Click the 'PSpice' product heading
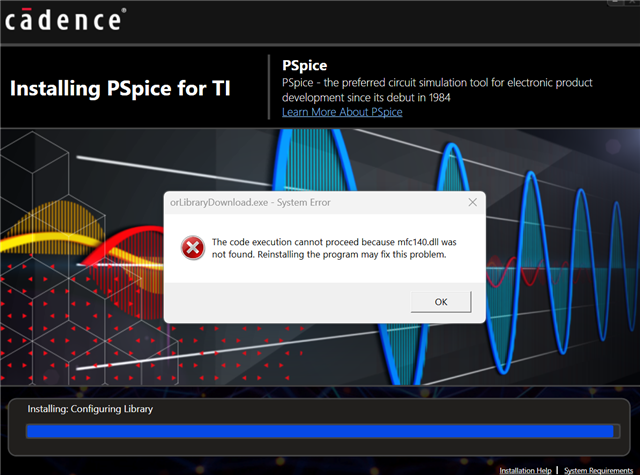Image resolution: width=640 pixels, height=475 pixels. pyautogui.click(x=304, y=66)
